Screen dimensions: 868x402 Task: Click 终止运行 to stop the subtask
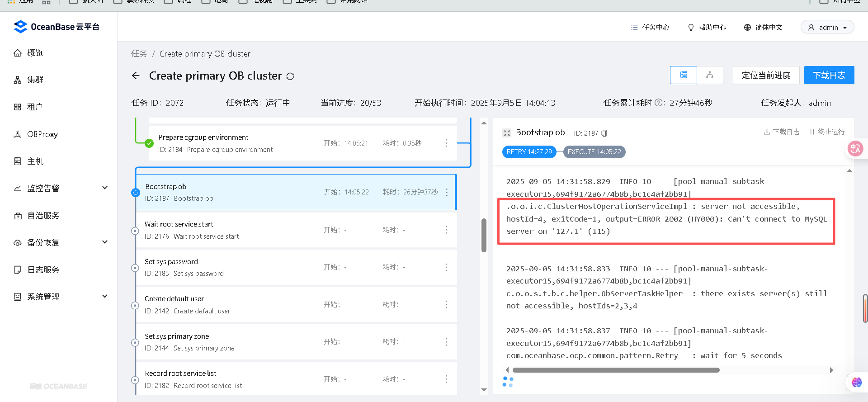827,132
